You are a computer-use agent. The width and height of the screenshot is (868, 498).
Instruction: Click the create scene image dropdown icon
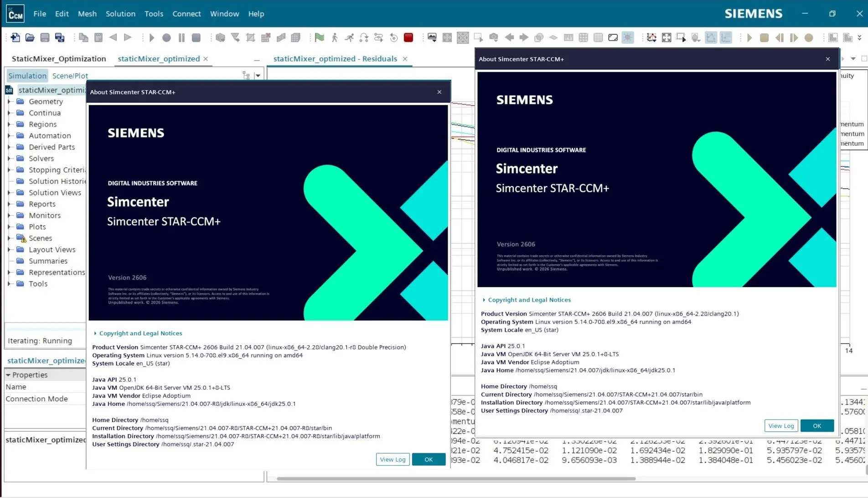[432, 38]
